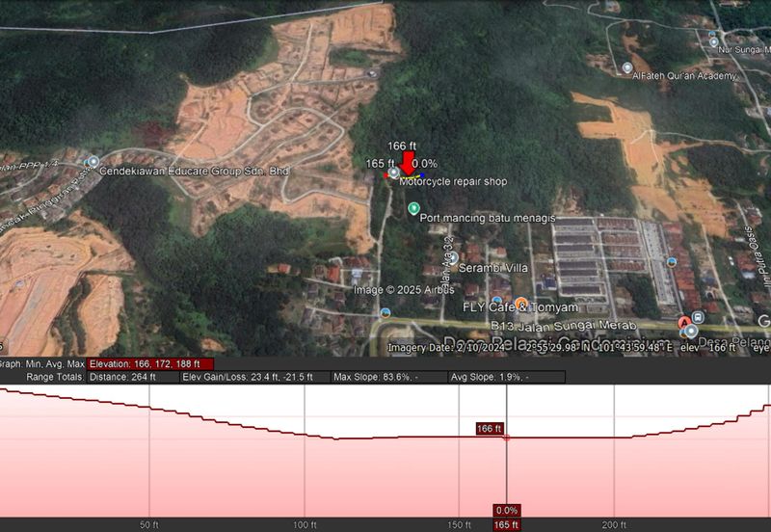The width and height of the screenshot is (771, 532).
Task: Click the 166 ft tooltip on the profile graph
Action: click(490, 428)
